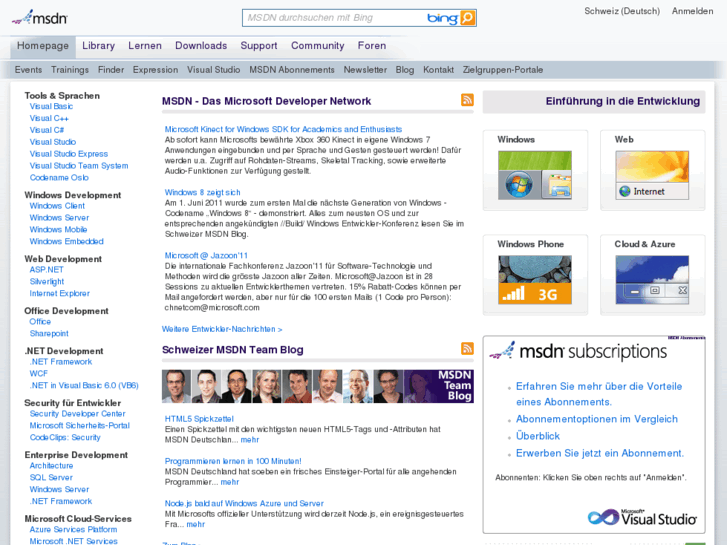
Task: Open MSDN Abonnements in the sub navigation
Action: [x=292, y=70]
